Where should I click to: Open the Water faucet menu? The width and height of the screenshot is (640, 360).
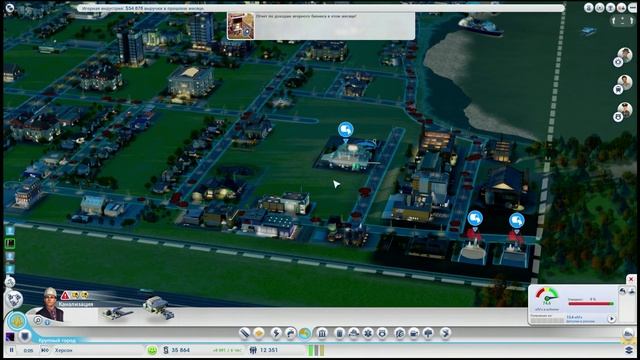point(290,333)
